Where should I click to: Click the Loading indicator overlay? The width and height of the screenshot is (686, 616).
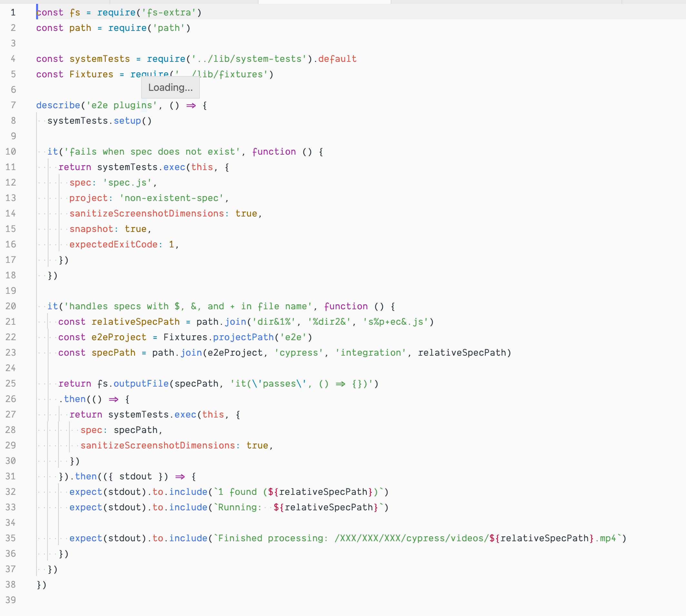tap(170, 87)
